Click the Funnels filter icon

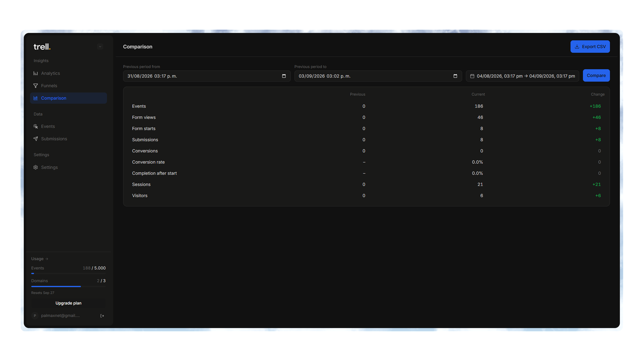(35, 86)
